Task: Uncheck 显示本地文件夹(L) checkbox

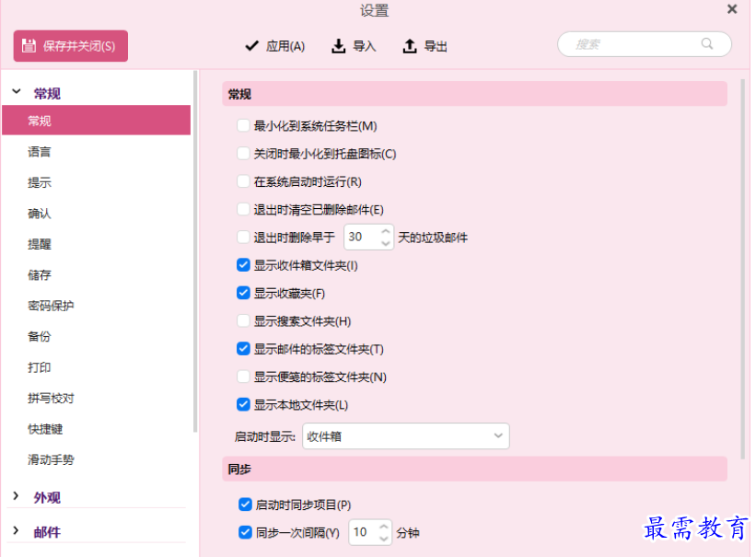Action: point(243,404)
